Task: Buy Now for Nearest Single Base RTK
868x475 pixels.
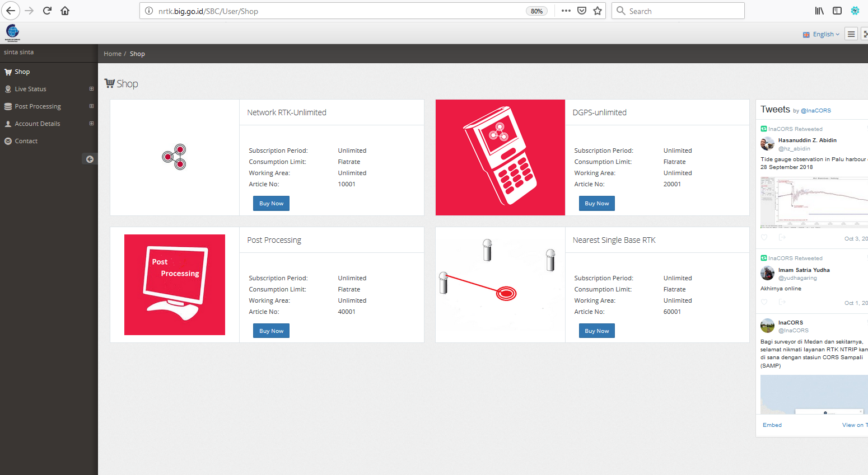Action: [x=596, y=331]
